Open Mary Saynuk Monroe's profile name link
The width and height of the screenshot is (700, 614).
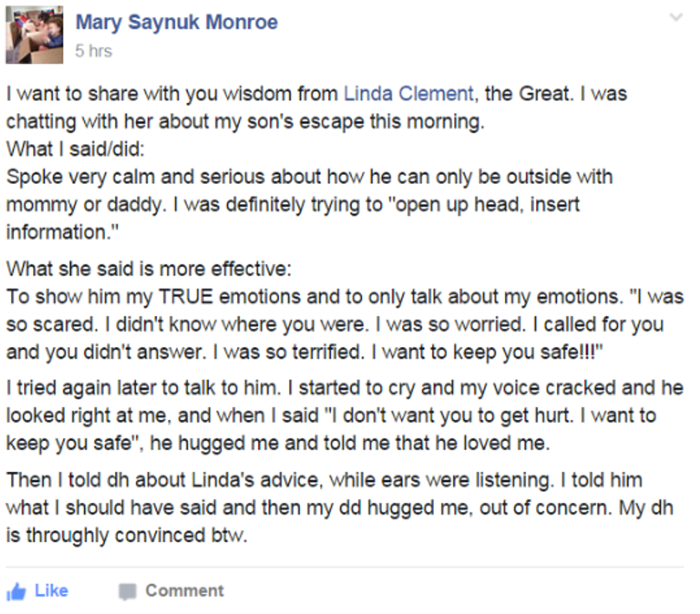tap(177, 23)
